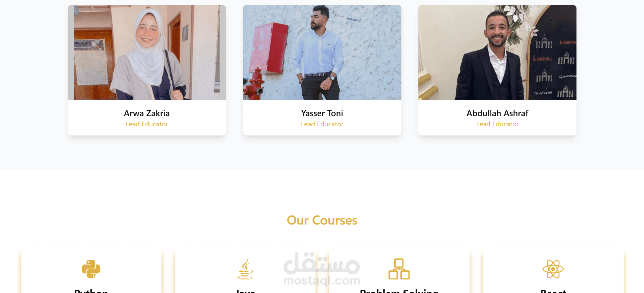Select the name Arwa Zakria
Viewport: 644px width, 293px height.
(147, 113)
